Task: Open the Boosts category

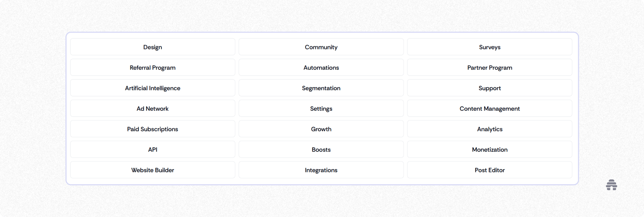Action: [321, 149]
